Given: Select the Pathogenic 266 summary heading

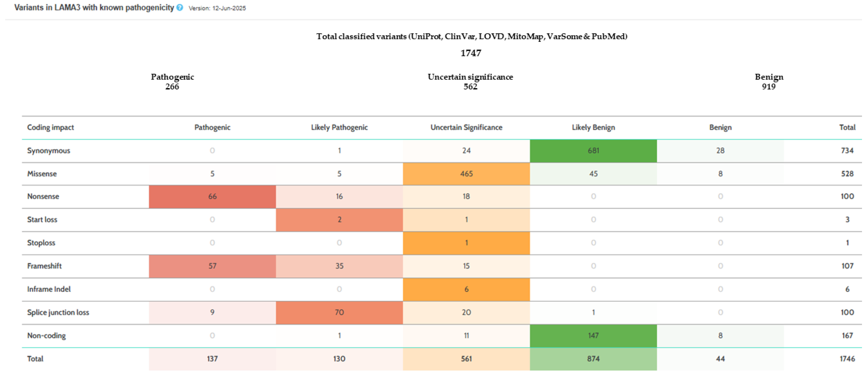Looking at the screenshot, I should [172, 82].
